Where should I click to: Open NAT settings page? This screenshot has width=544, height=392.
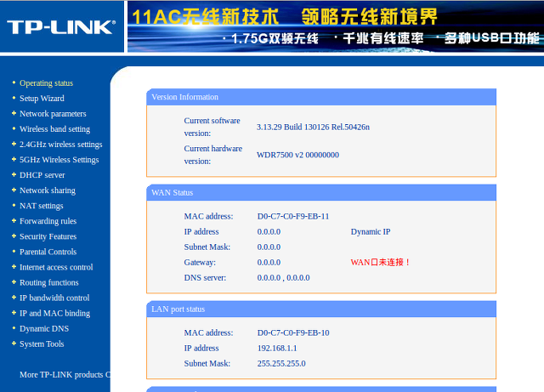pos(42,206)
